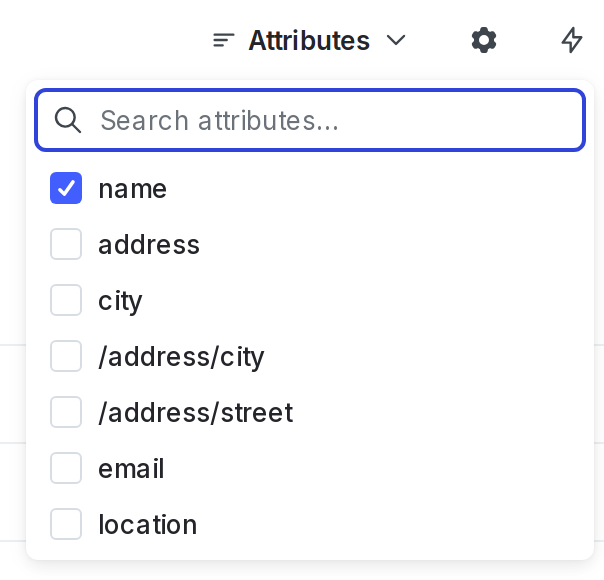Click the lightning bolt icon
Screen dimensions: 604x580
pyautogui.click(x=571, y=41)
